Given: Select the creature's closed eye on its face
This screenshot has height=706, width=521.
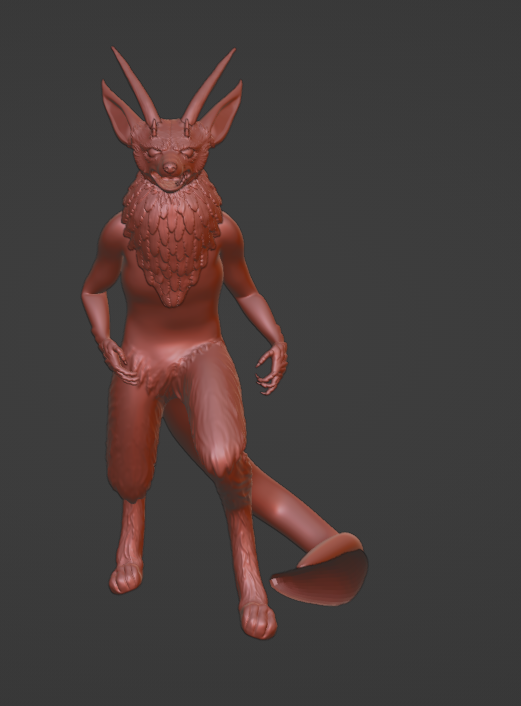Looking at the screenshot, I should click(153, 152).
